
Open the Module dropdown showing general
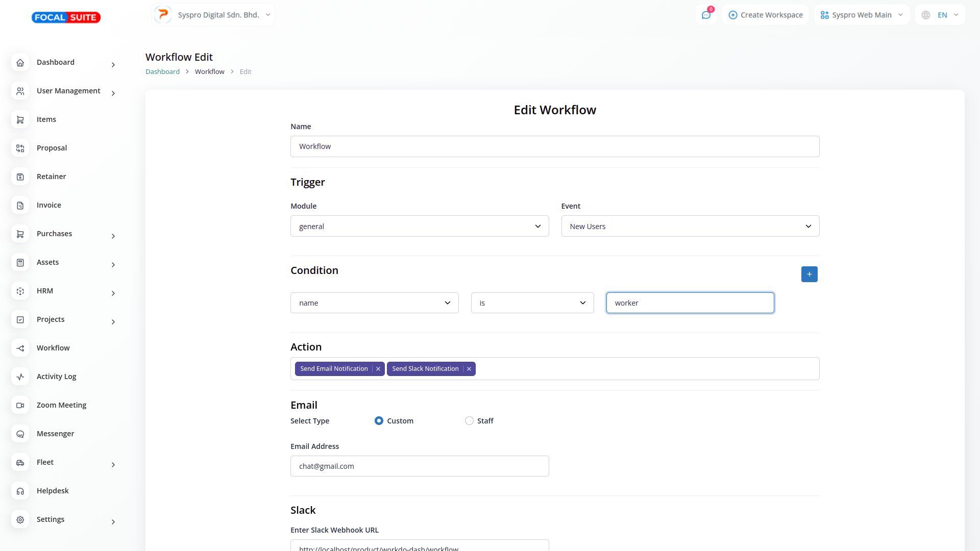tap(419, 227)
